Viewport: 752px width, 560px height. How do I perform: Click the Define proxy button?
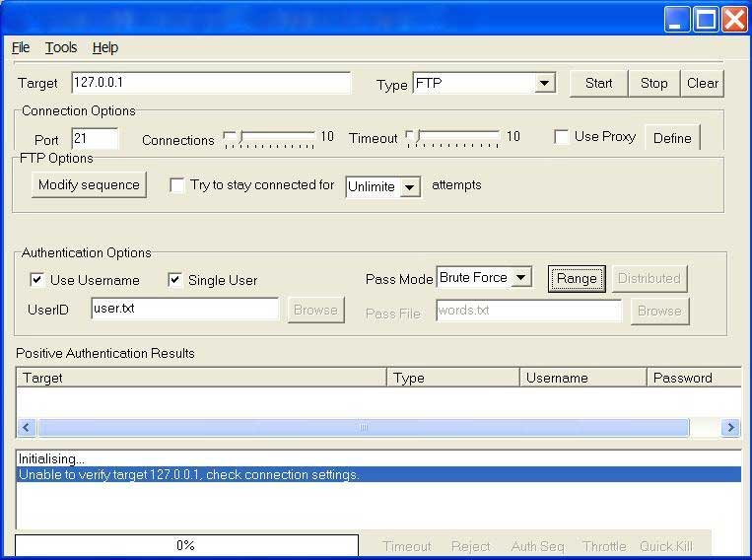click(672, 138)
